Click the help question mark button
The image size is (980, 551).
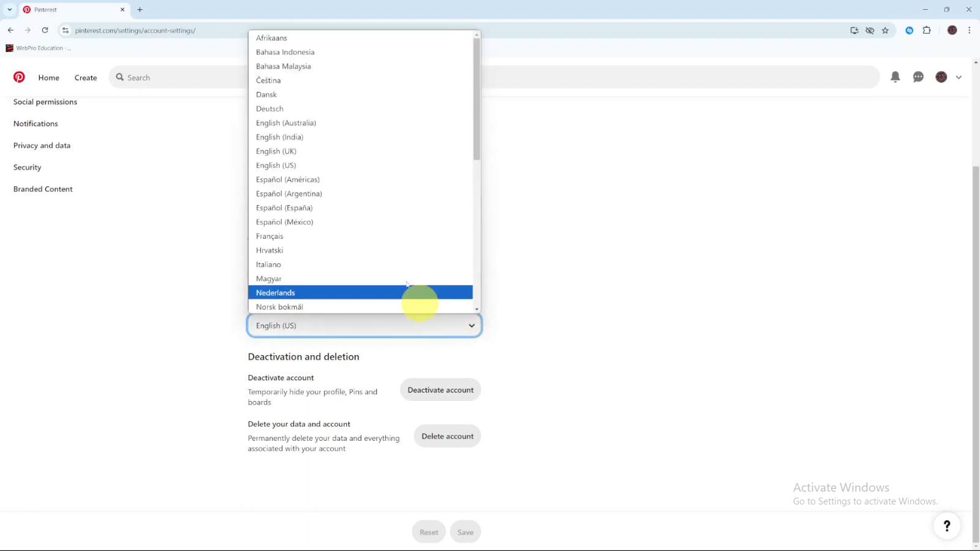947,525
